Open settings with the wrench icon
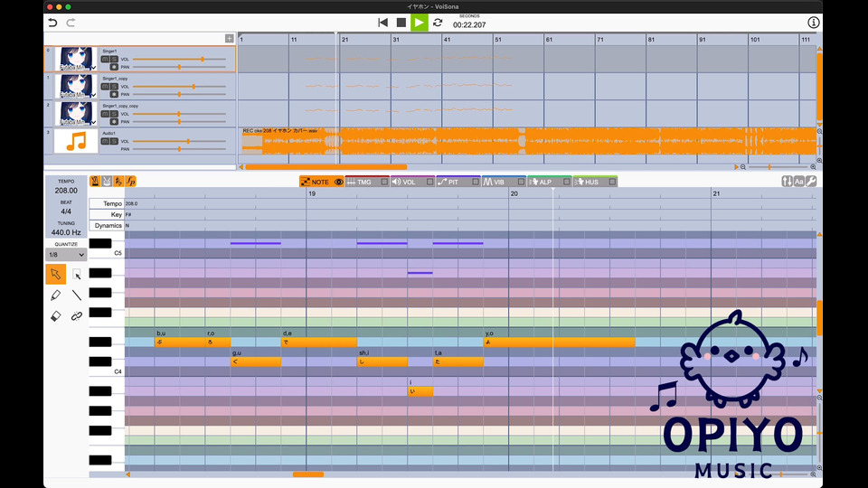Image resolution: width=868 pixels, height=488 pixels. [811, 182]
